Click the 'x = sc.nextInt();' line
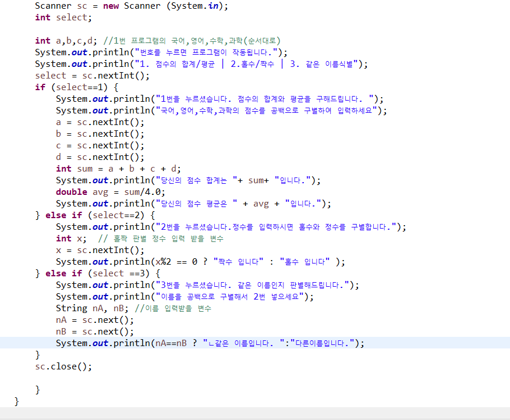The width and height of the screenshot is (510, 420). click(100, 250)
